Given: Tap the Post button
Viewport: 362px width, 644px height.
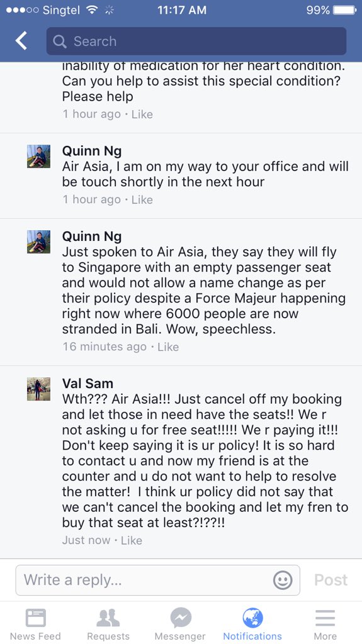Looking at the screenshot, I should click(x=331, y=580).
